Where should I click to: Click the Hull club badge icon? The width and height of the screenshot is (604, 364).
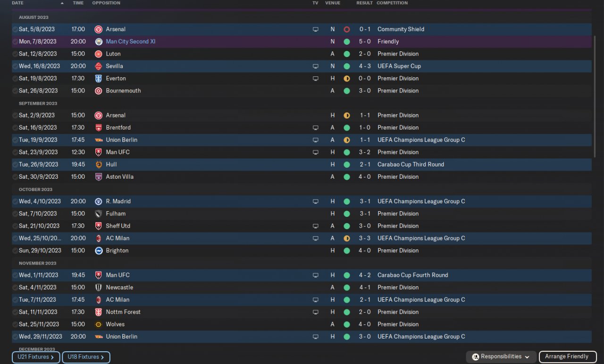(98, 165)
